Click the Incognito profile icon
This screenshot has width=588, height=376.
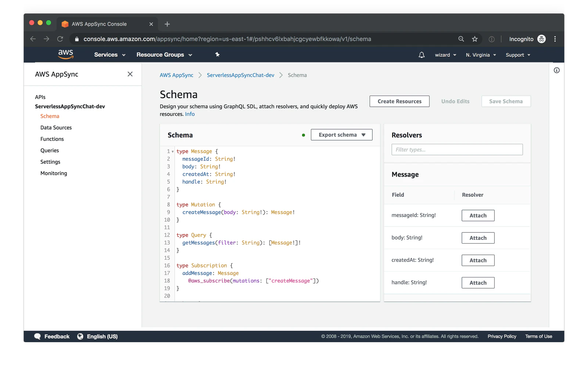[x=541, y=39]
